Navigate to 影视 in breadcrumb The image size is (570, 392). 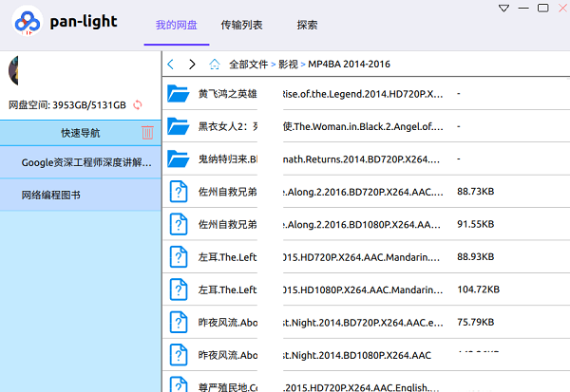(x=288, y=65)
